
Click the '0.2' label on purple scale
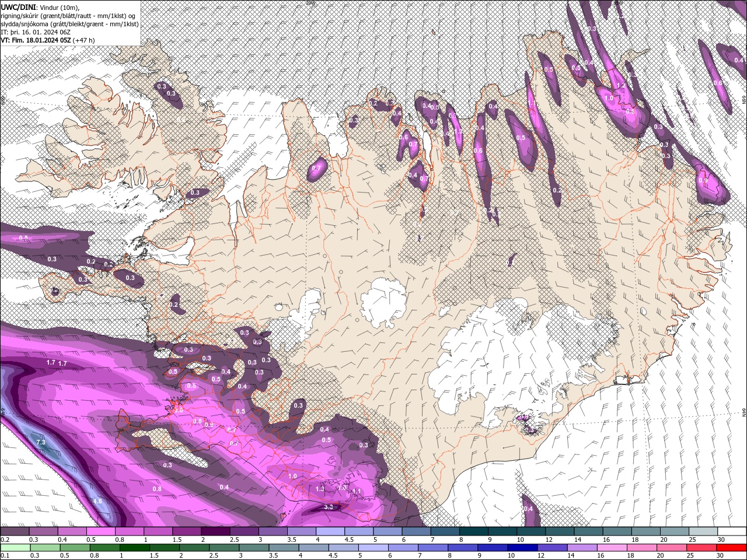click(4, 540)
